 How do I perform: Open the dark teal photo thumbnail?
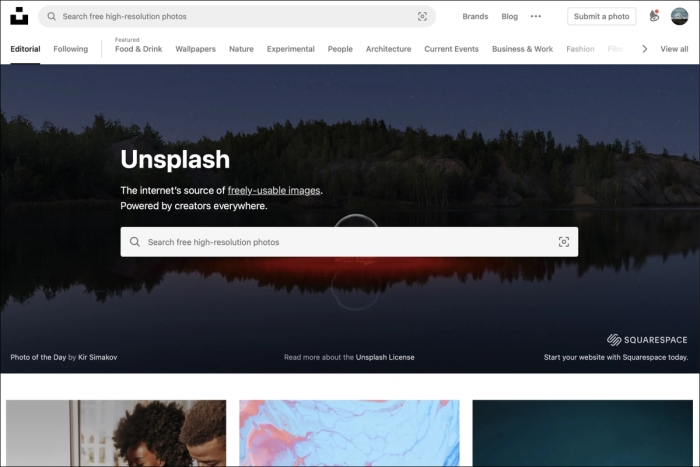pos(583,433)
